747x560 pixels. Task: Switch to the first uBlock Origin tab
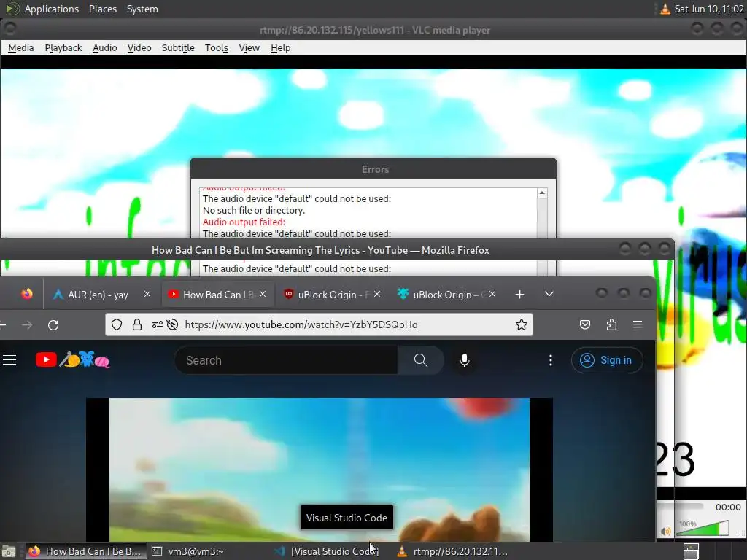[x=332, y=295]
